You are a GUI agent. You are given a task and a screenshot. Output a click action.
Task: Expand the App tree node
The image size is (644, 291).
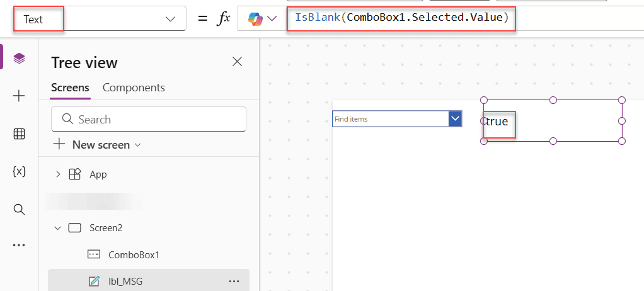pyautogui.click(x=58, y=174)
